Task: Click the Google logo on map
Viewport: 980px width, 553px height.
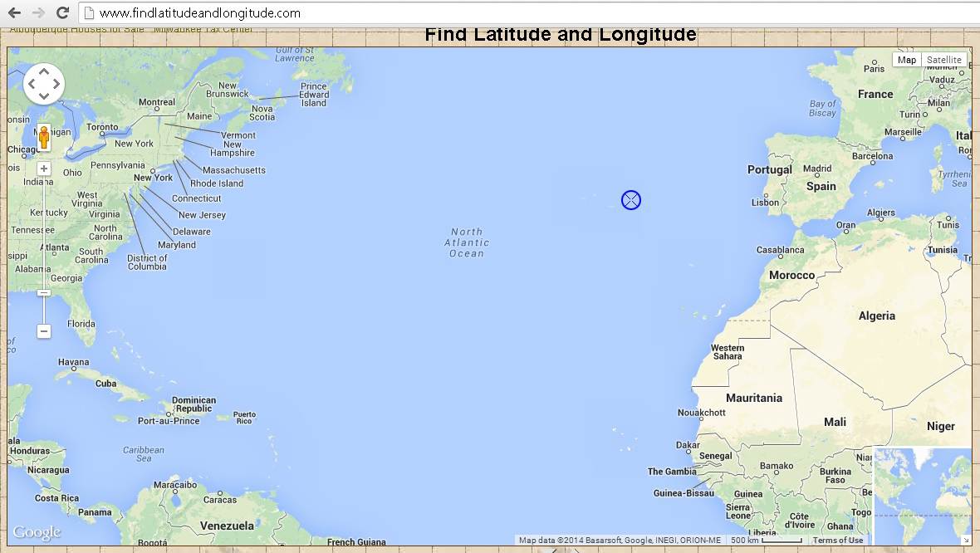Action: click(37, 532)
